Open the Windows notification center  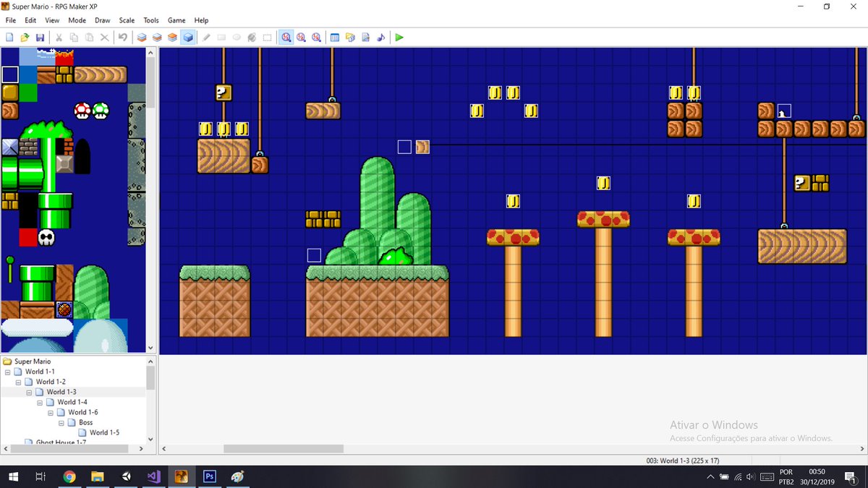click(851, 476)
